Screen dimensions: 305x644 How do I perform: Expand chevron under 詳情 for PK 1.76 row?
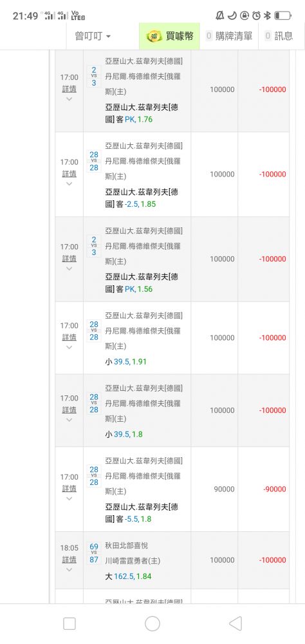[69, 99]
